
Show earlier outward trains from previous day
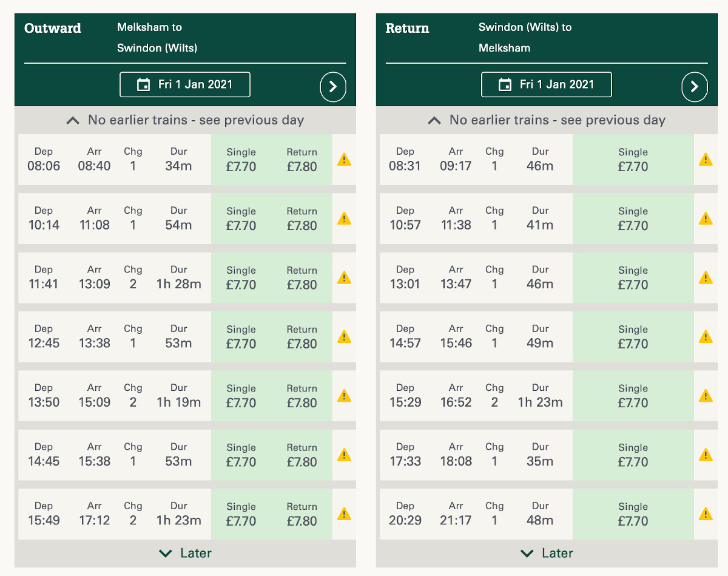(185, 120)
